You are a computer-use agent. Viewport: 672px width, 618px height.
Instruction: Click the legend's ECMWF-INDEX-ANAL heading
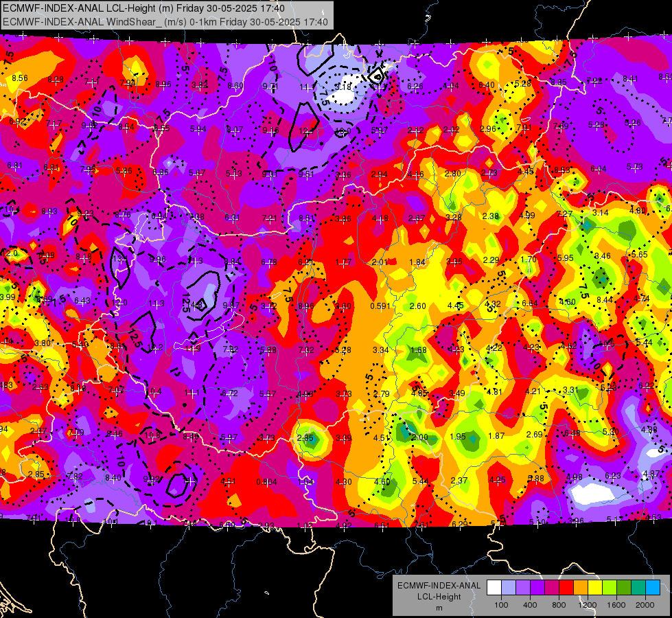pyautogui.click(x=439, y=586)
